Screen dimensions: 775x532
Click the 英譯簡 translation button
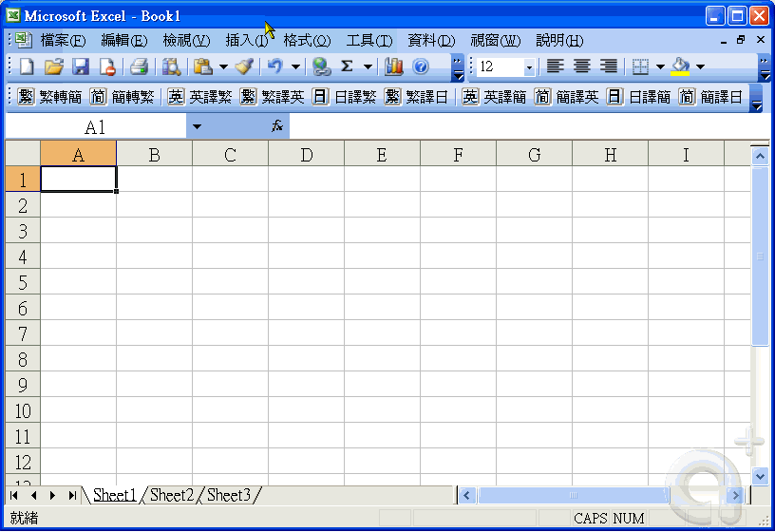[494, 97]
